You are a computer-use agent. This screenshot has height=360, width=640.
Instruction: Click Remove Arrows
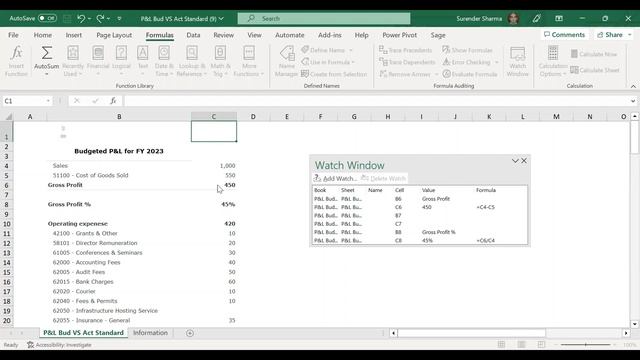[x=404, y=74]
